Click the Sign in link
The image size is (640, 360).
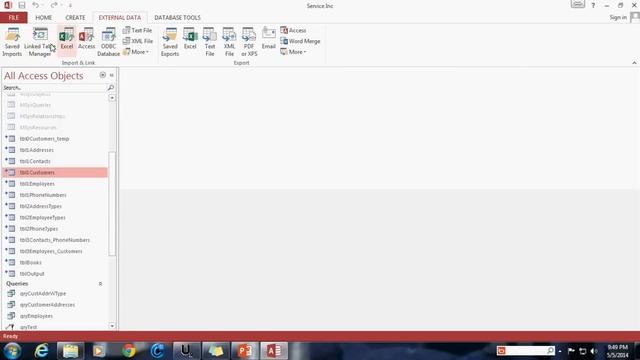click(x=618, y=17)
